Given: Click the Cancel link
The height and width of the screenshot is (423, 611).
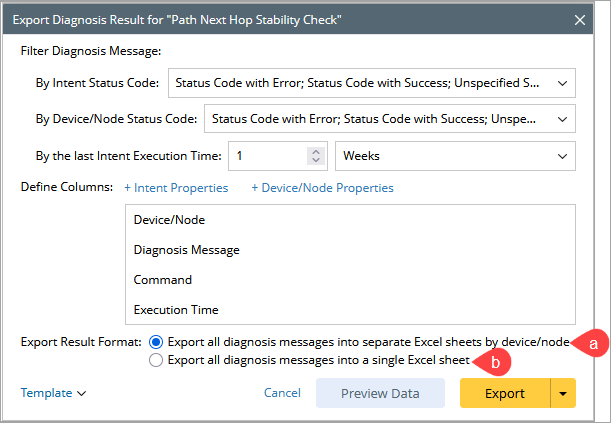Looking at the screenshot, I should (282, 393).
